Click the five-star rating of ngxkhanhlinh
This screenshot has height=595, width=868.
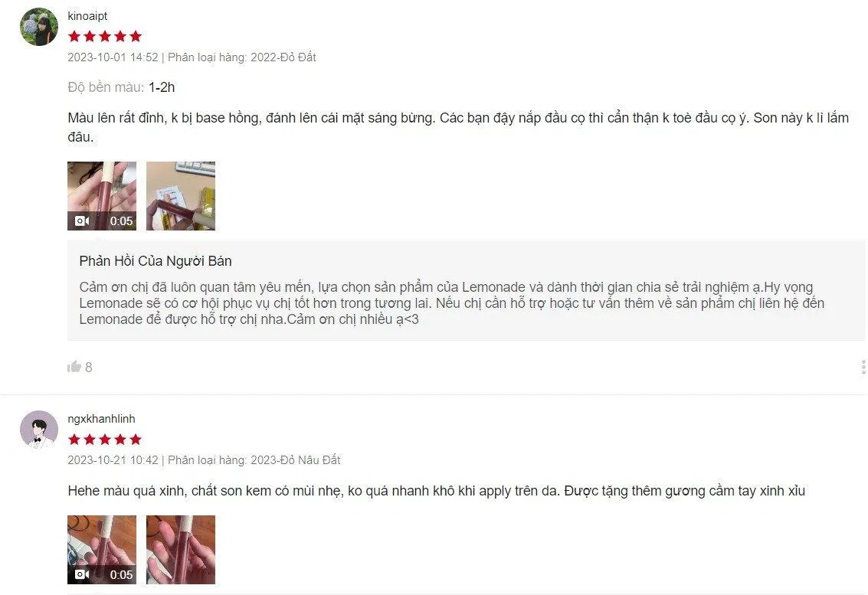point(105,440)
